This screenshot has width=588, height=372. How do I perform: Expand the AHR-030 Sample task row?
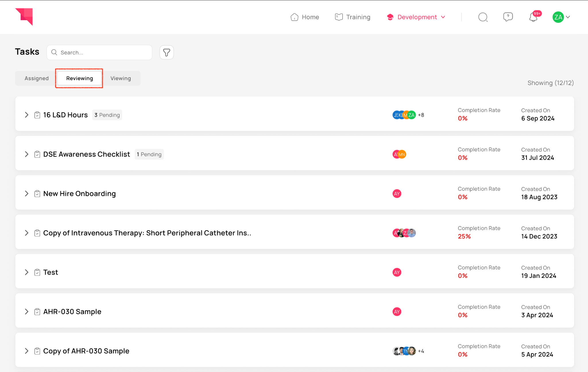pyautogui.click(x=27, y=312)
